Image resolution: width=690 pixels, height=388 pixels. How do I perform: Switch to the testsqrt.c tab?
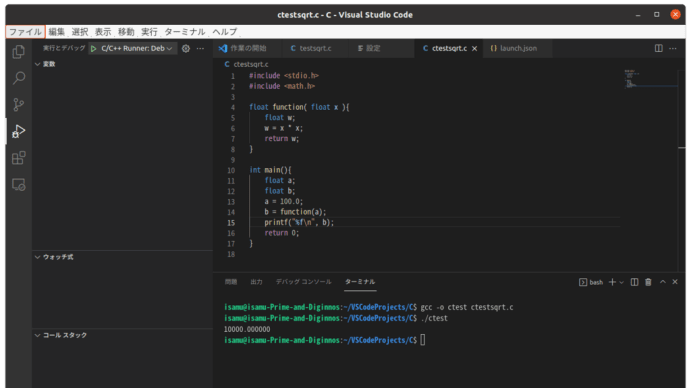[x=315, y=48]
